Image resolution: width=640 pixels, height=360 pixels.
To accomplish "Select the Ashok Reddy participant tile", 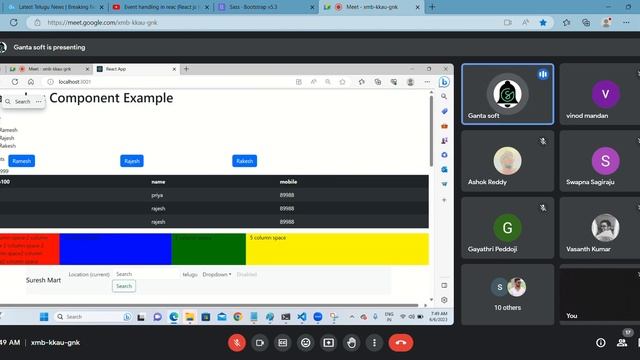I will 507,161.
